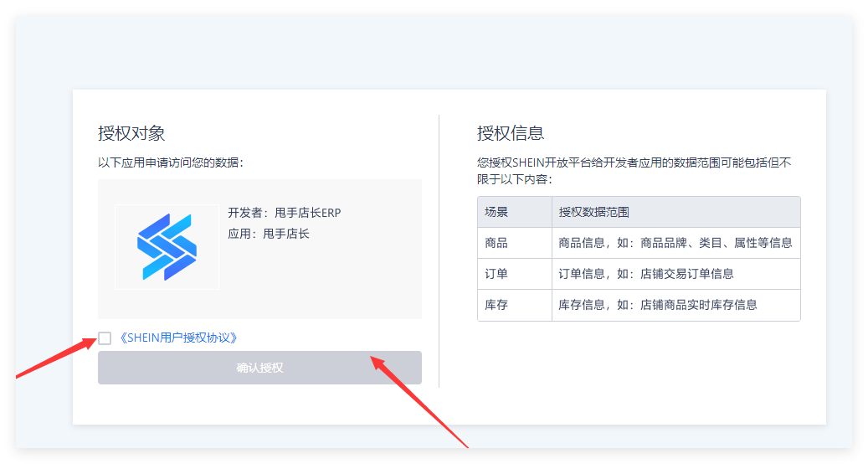This screenshot has height=464, width=868.
Task: Click the 授权数据范围 table header
Action: pos(676,212)
